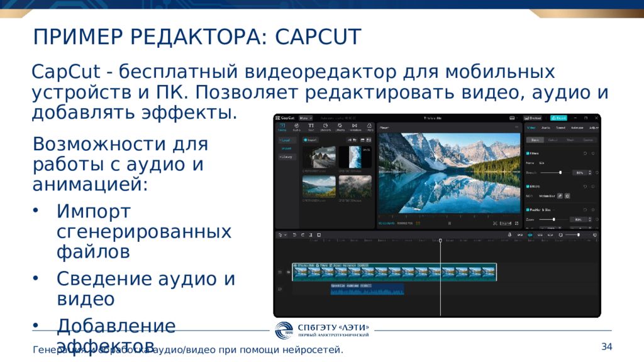Edit the Motion blur effect

click(560, 196)
